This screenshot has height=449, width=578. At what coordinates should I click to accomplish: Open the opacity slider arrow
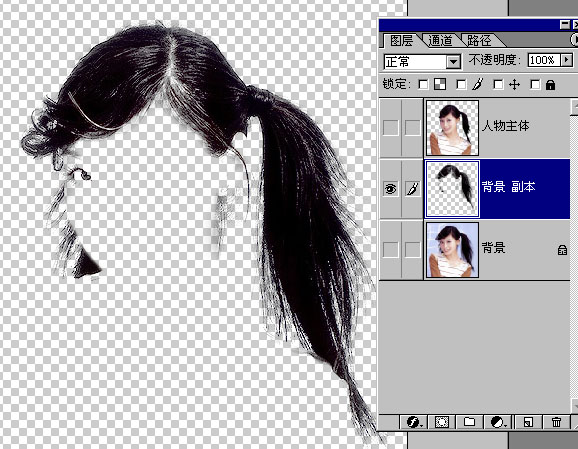click(x=567, y=60)
